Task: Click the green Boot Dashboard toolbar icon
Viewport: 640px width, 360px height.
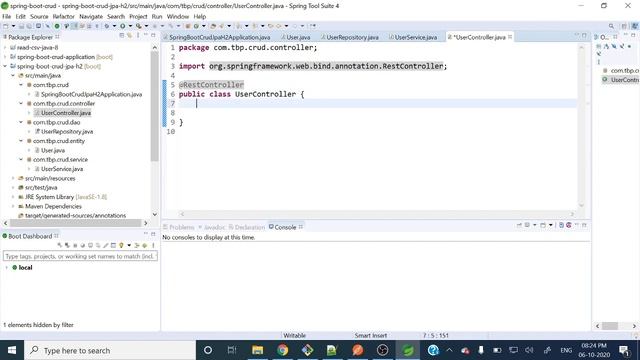Action: point(57,26)
